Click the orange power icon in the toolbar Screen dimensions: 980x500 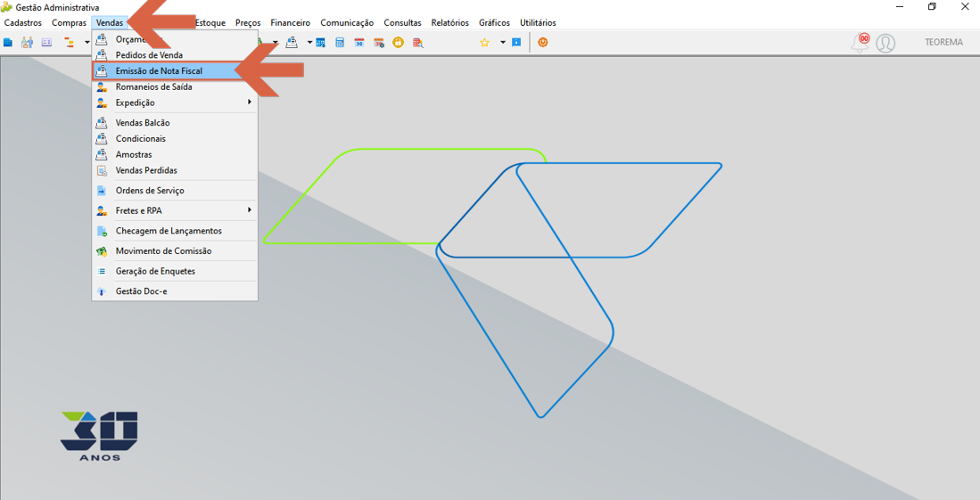(542, 43)
